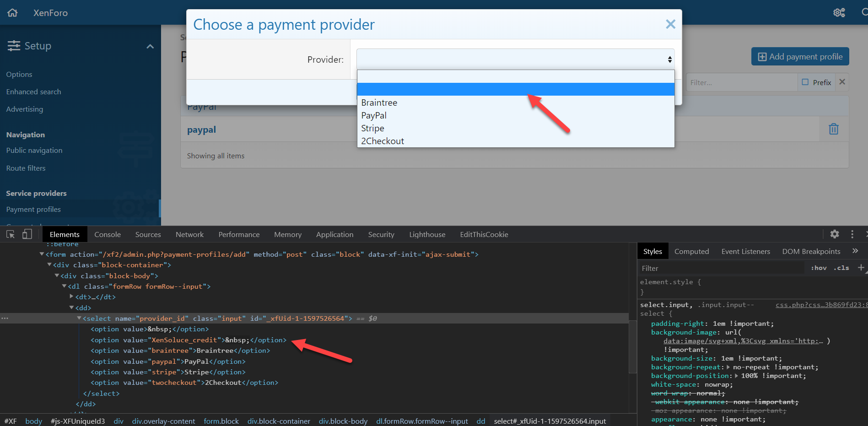Switch to the Console tab

(108, 234)
